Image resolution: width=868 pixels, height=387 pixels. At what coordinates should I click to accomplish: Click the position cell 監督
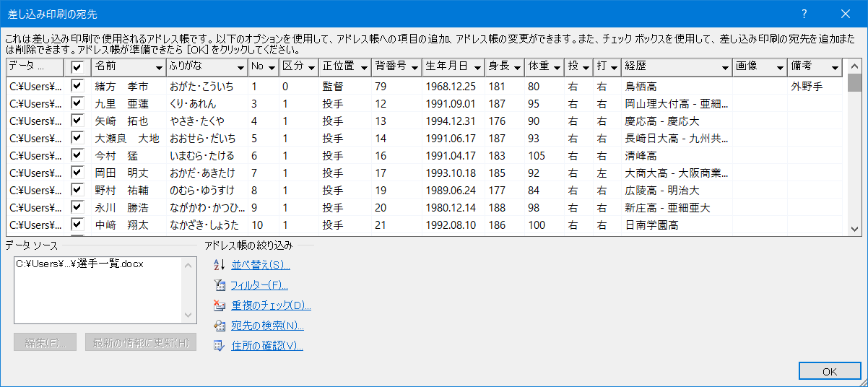click(333, 86)
